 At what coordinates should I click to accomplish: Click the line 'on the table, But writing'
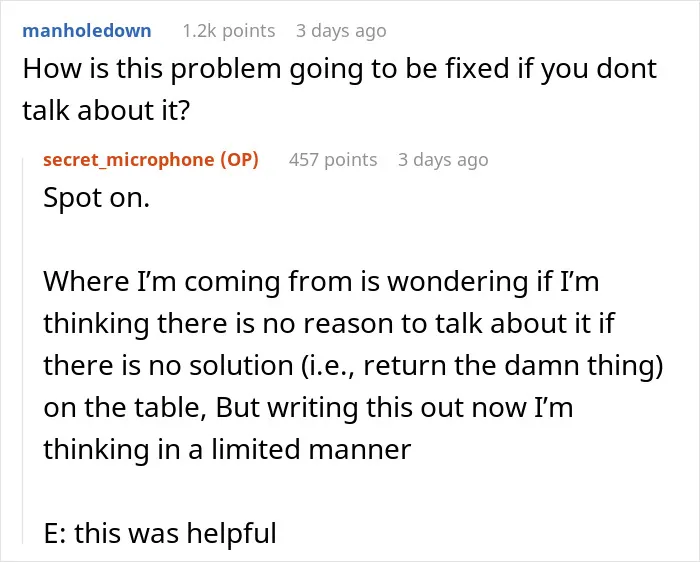click(308, 408)
